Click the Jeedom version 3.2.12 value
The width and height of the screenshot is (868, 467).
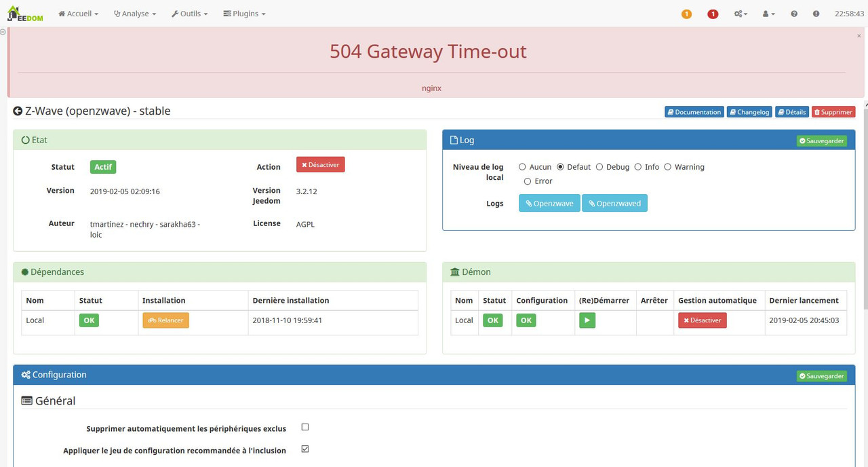tap(307, 191)
